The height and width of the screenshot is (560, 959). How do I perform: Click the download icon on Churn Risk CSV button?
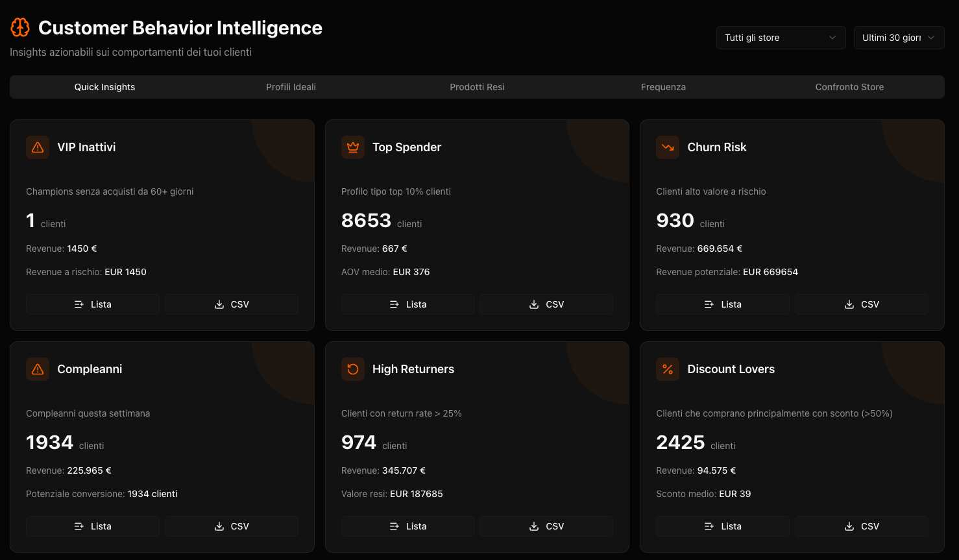tap(849, 304)
